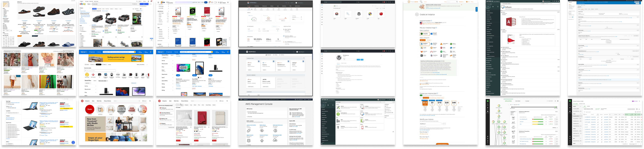
Task: Click the Microsoft Access icon in ServiceNow Software
Action: pos(511,22)
